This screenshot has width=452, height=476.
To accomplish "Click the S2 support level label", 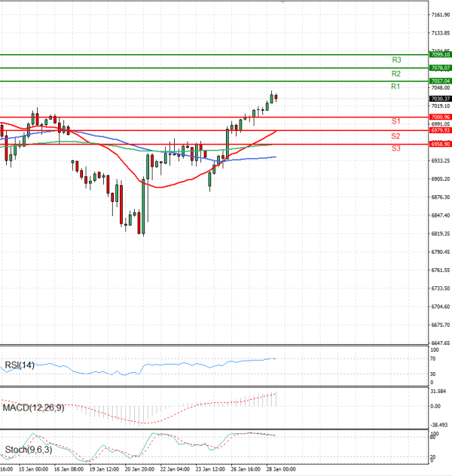I will click(x=395, y=136).
